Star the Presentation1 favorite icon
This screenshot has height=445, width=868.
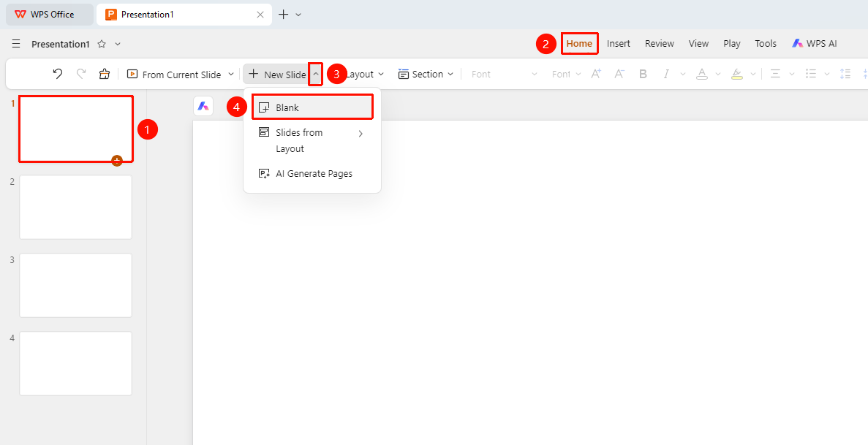pyautogui.click(x=102, y=44)
